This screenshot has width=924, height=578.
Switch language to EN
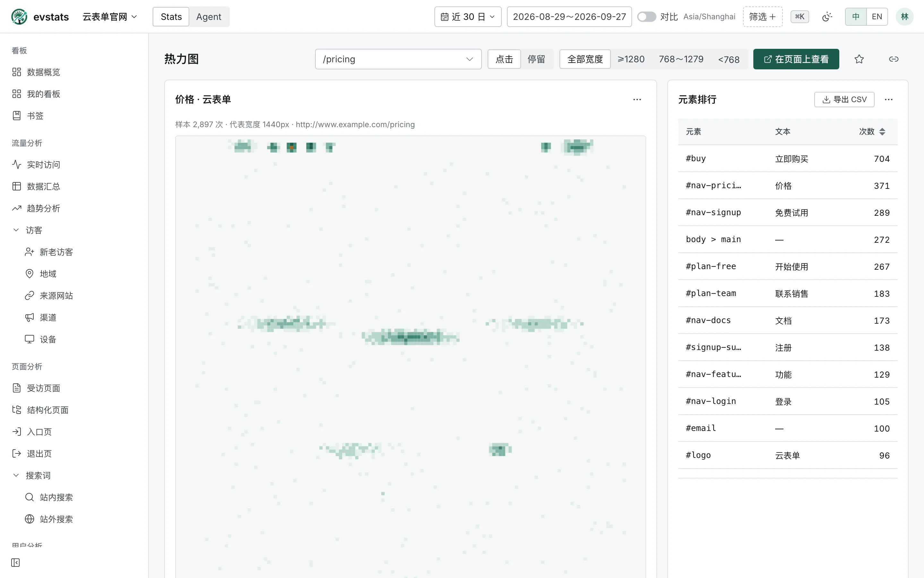click(x=877, y=17)
